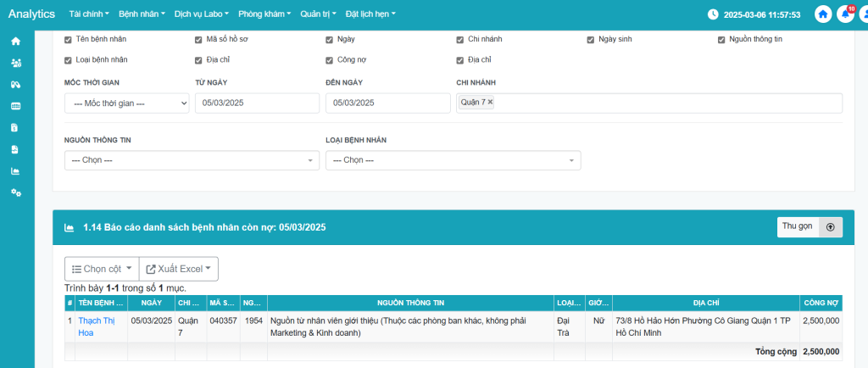The image size is (868, 368).
Task: Open the chart report icon in sidebar
Action: tap(15, 171)
